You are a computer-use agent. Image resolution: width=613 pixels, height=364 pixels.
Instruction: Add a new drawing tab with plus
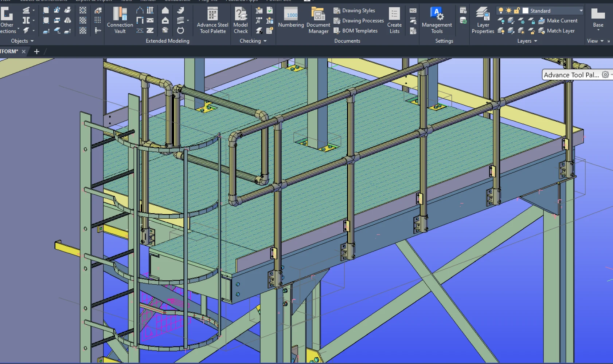(x=36, y=51)
